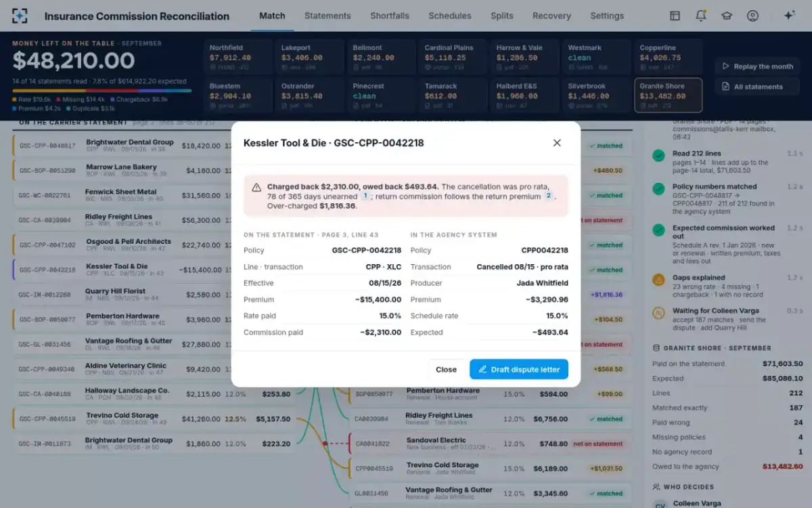
Task: Click the check beside Expected commission worked out
Action: [658, 229]
